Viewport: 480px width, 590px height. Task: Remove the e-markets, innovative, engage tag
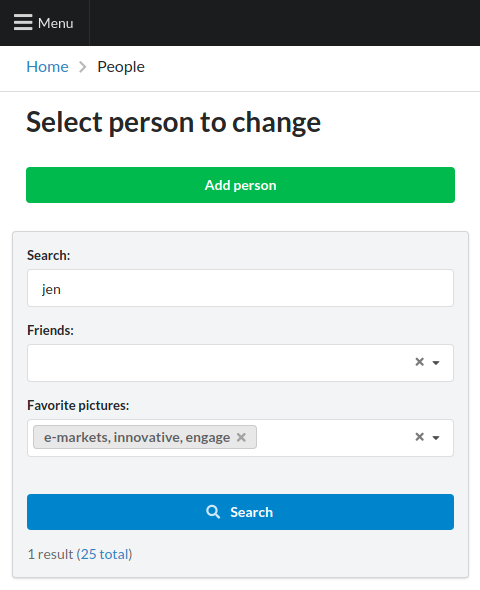(x=242, y=437)
